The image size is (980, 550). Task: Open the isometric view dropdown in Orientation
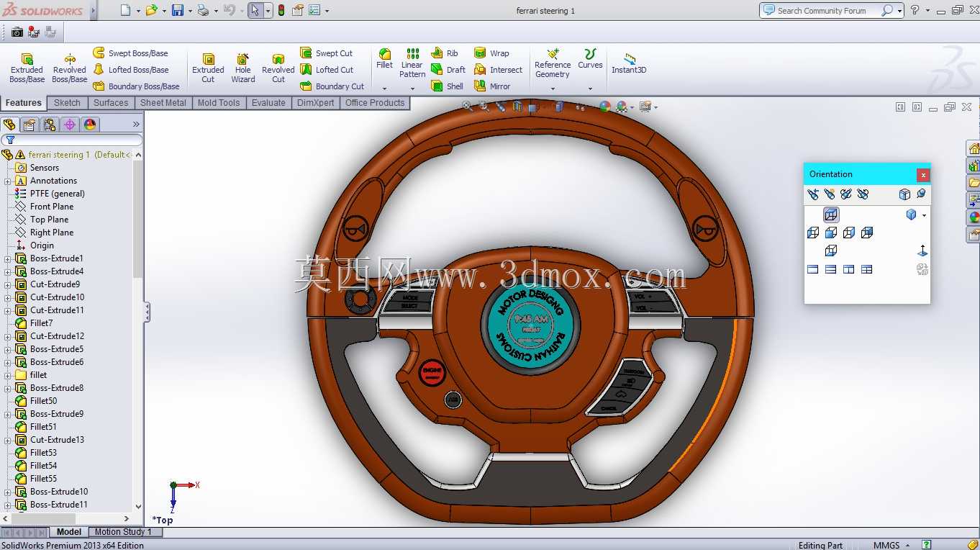click(925, 215)
